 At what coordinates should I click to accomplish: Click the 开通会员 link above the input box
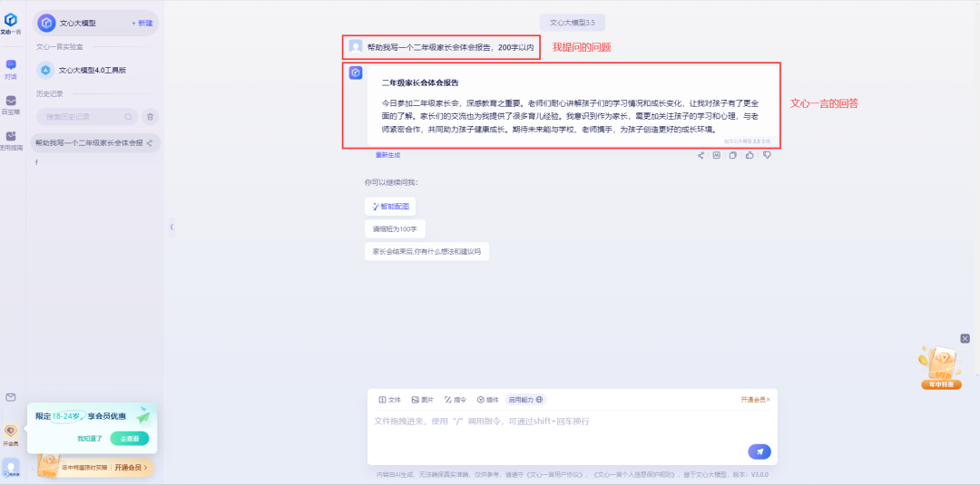coord(752,400)
